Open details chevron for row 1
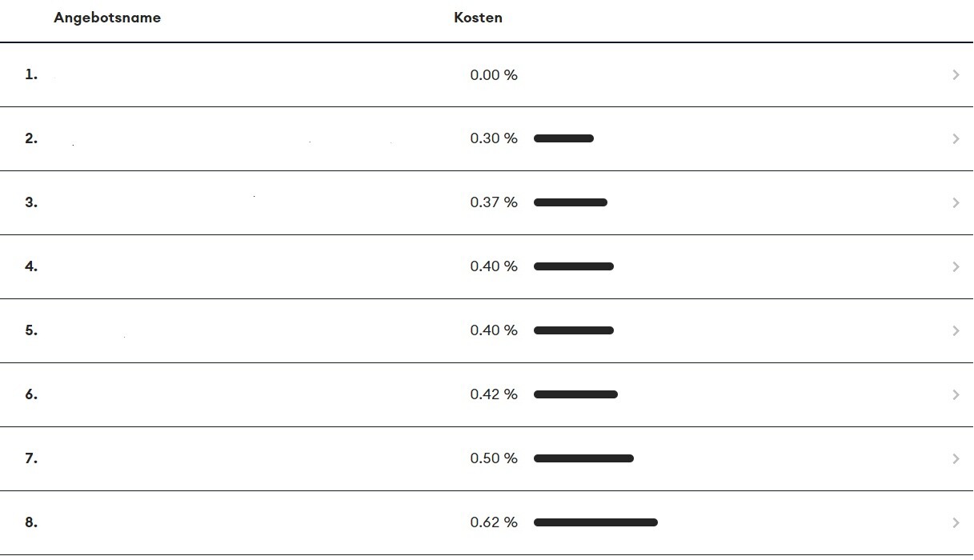Viewport: 974px width, 560px height. (x=956, y=74)
